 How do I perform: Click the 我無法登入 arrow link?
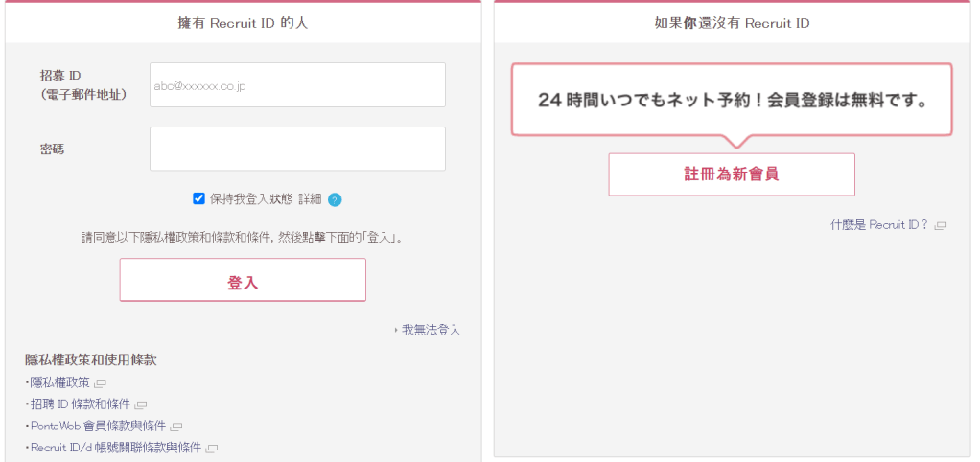tap(431, 330)
